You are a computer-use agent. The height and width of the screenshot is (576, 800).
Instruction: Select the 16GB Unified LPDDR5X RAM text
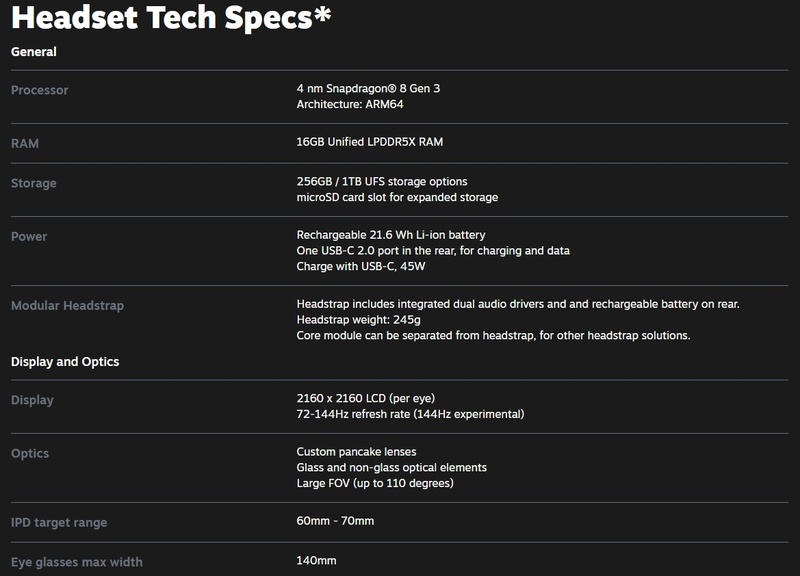point(370,142)
